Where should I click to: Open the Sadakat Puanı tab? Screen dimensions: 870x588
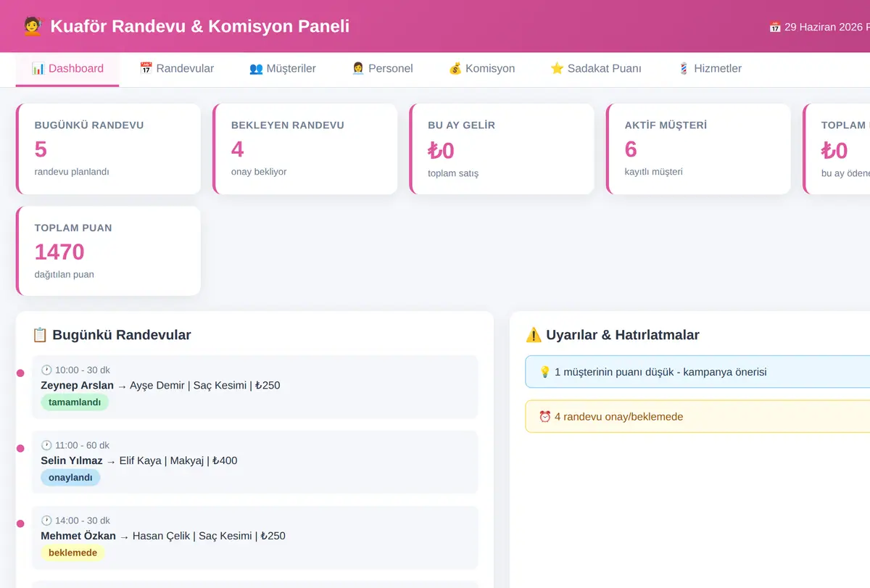tap(595, 69)
